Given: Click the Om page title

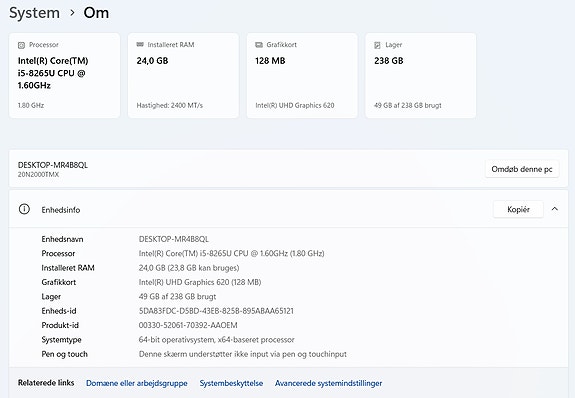Looking at the screenshot, I should (x=96, y=13).
